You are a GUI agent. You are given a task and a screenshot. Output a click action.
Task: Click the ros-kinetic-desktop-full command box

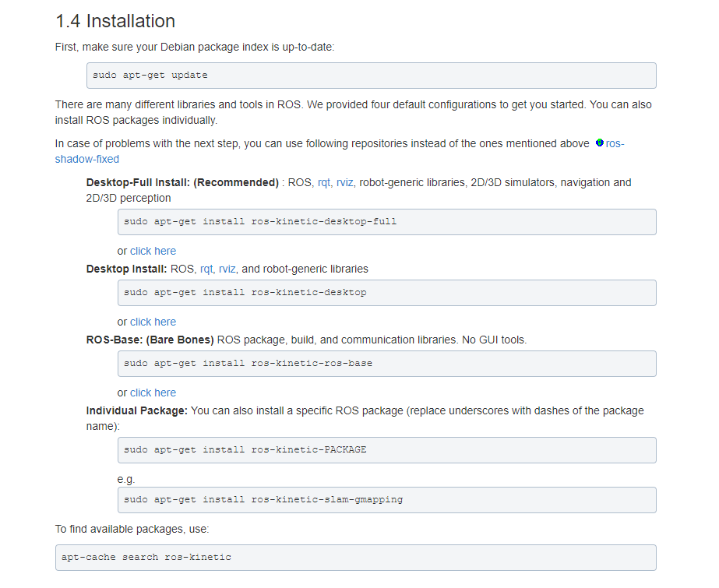coord(387,222)
